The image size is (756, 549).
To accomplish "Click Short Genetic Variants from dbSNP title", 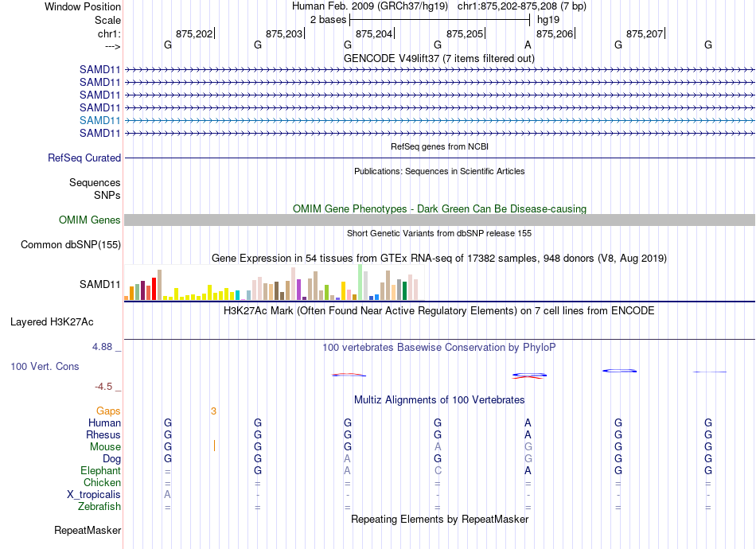I will (x=439, y=233).
